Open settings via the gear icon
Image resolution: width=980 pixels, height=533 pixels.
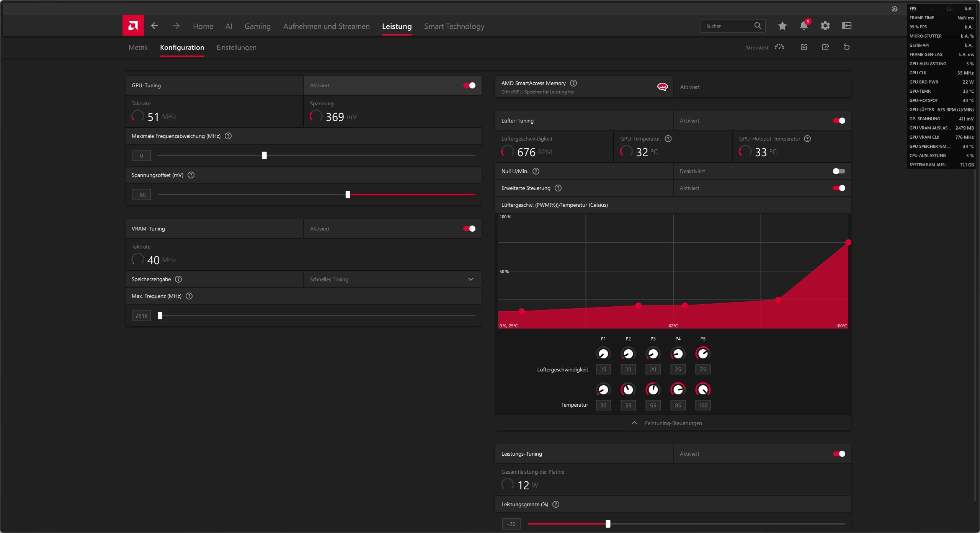(825, 26)
